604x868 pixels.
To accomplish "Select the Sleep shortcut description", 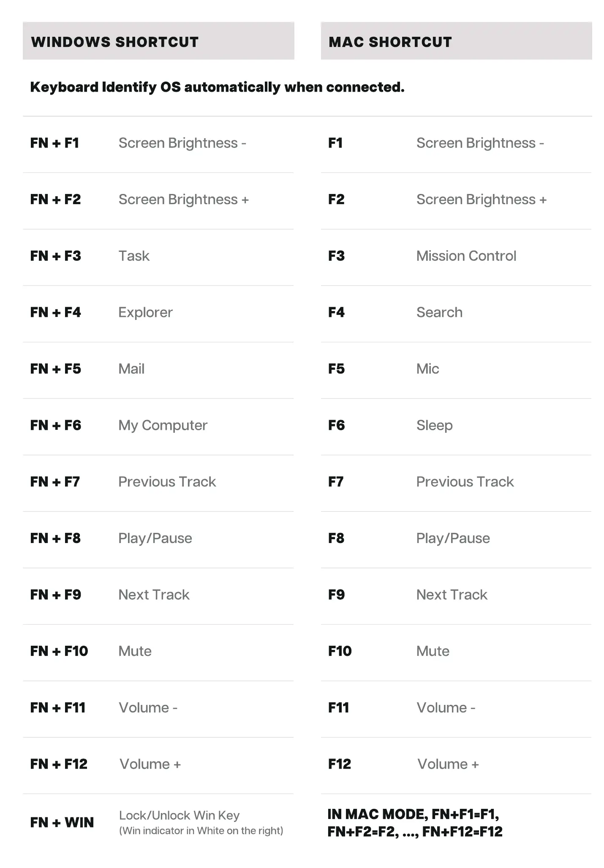I will point(434,425).
